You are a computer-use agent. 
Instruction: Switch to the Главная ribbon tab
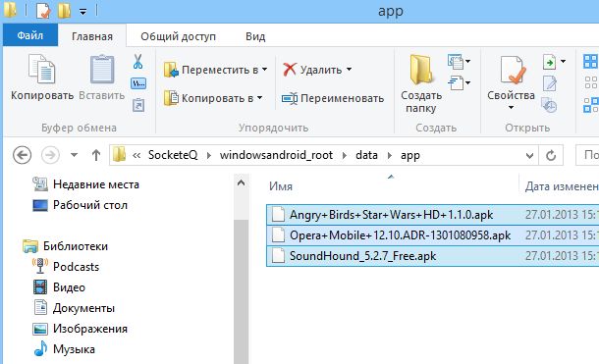coord(92,36)
